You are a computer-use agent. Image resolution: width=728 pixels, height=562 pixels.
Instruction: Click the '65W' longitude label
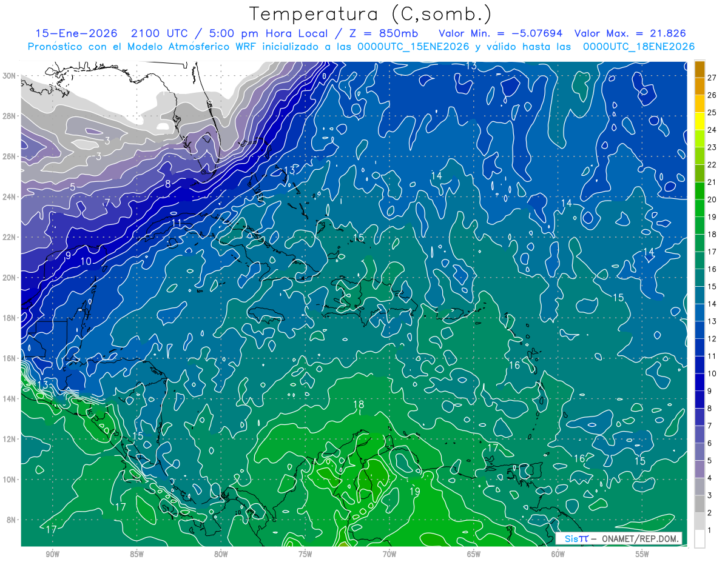474,554
